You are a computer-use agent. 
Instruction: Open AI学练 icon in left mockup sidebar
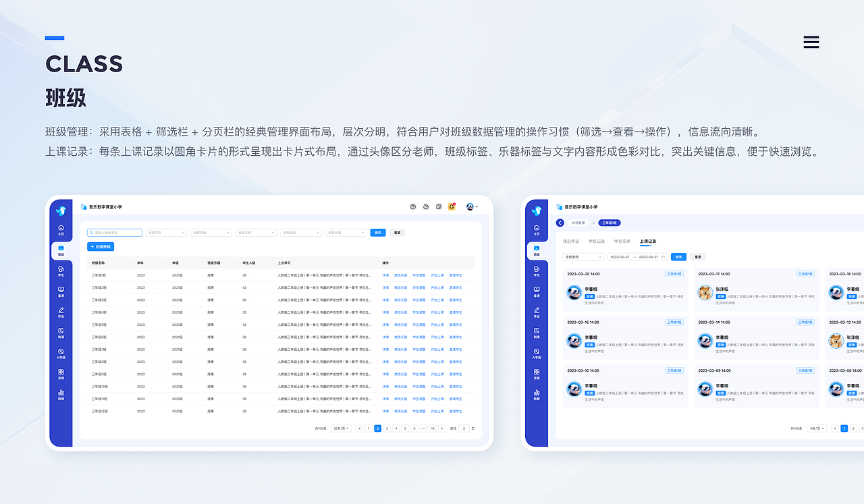tap(61, 354)
